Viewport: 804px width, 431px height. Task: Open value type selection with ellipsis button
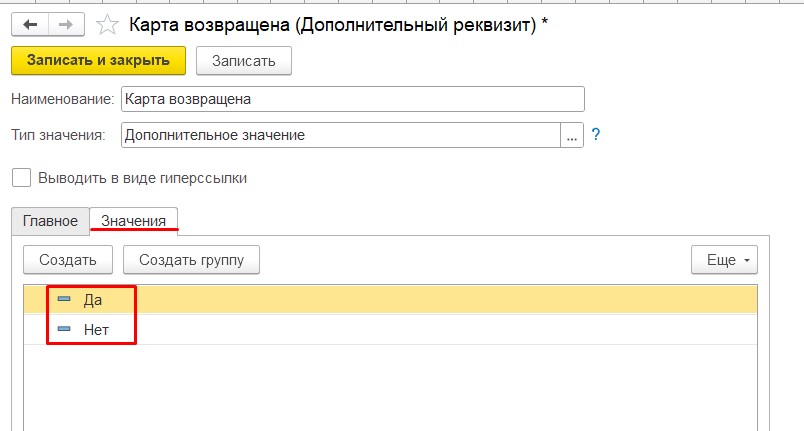(x=572, y=135)
